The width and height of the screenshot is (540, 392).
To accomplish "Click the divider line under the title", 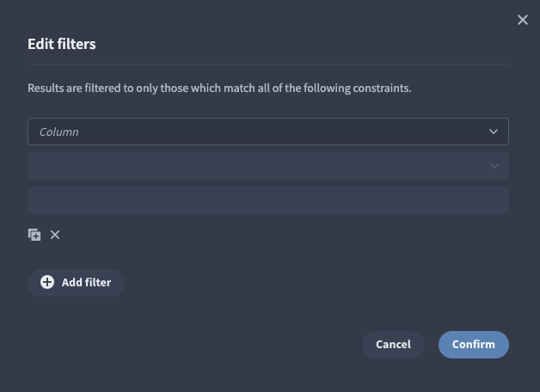I will coord(268,64).
